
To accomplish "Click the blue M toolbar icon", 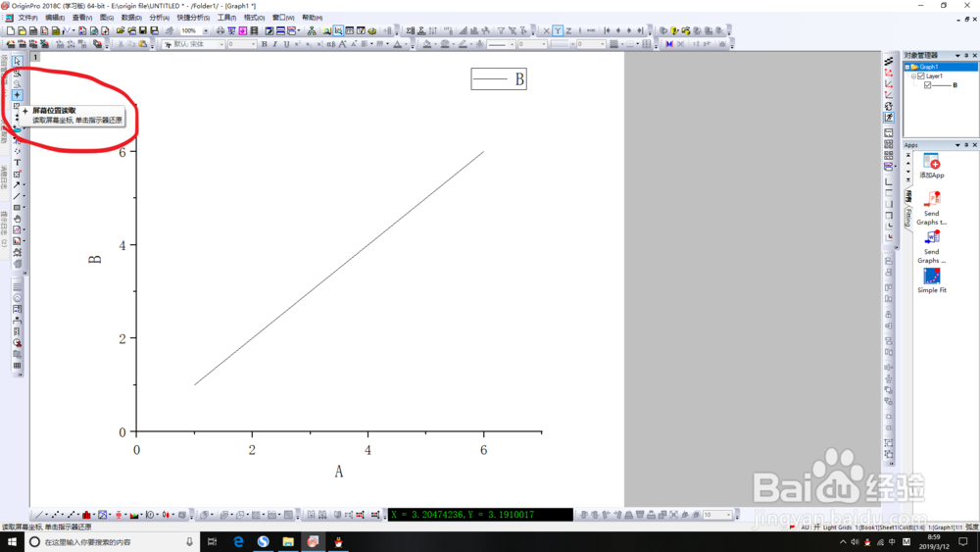I will [x=669, y=44].
